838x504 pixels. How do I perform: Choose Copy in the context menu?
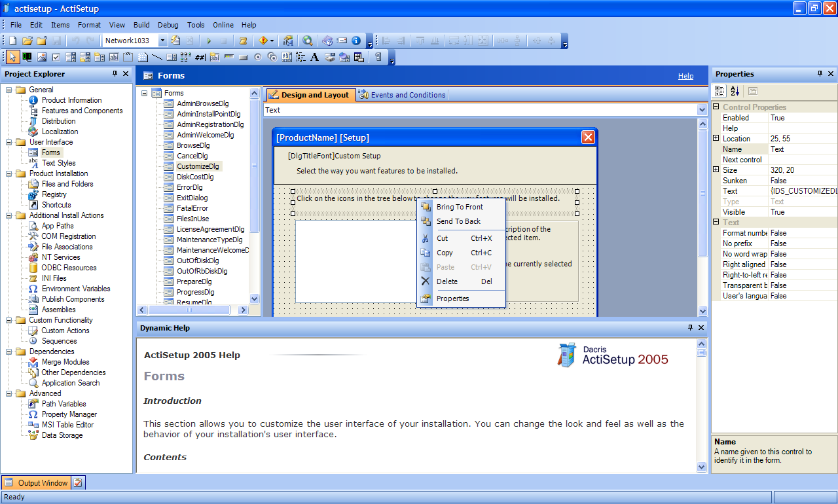(x=461, y=253)
